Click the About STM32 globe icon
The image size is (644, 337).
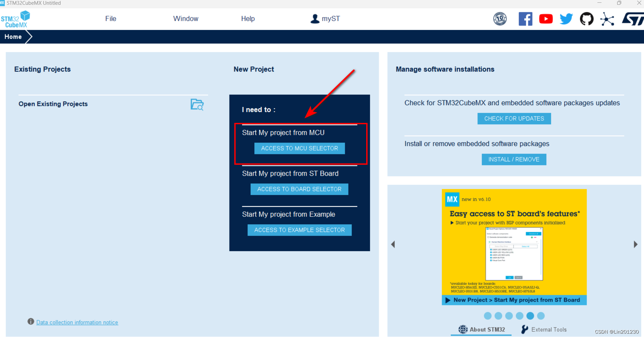click(x=463, y=329)
